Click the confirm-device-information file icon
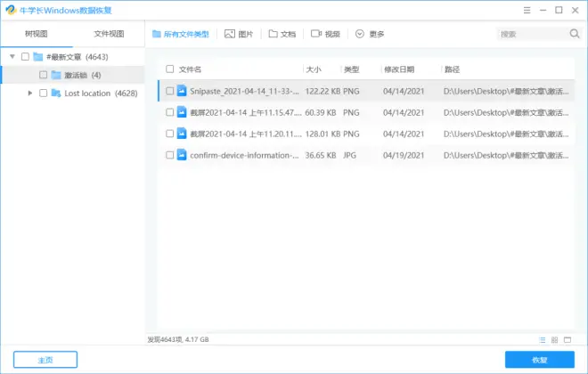This screenshot has width=588, height=374. 182,155
